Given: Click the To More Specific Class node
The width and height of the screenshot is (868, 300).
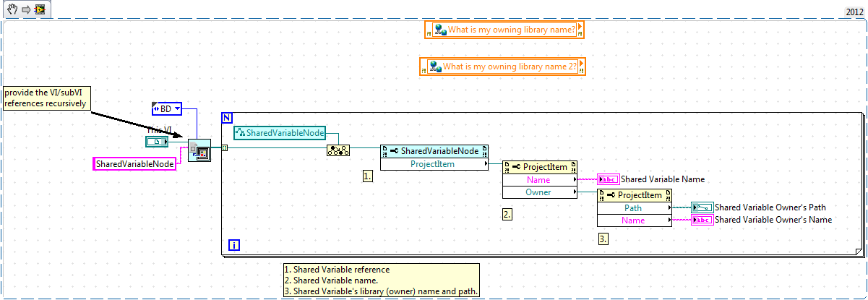Looking at the screenshot, I should [338, 150].
